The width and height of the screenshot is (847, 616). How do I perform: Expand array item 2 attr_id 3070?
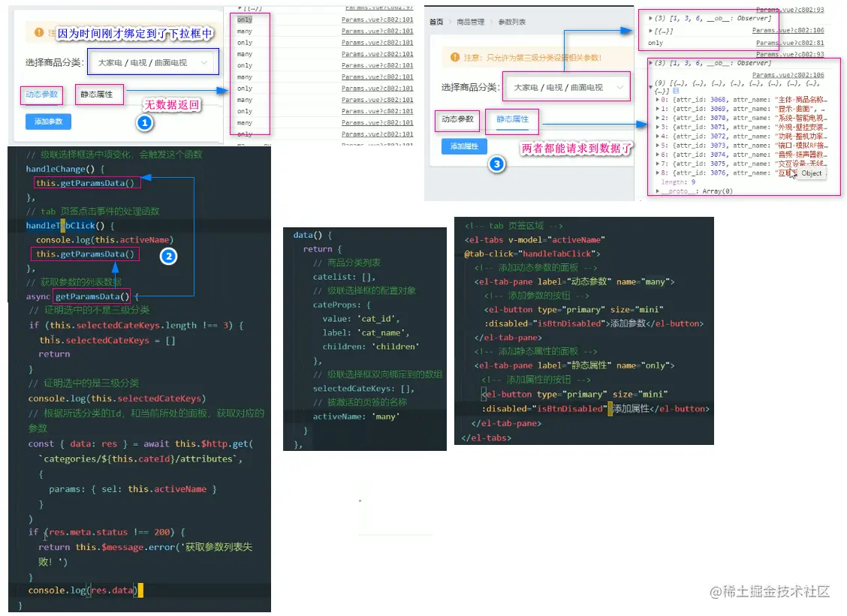point(657,119)
